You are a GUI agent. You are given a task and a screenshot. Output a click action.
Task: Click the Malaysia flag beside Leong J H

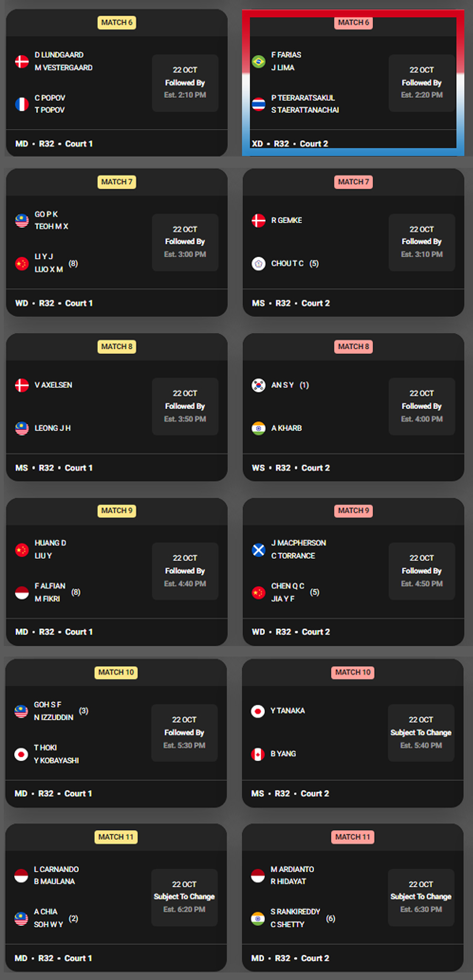(22, 429)
